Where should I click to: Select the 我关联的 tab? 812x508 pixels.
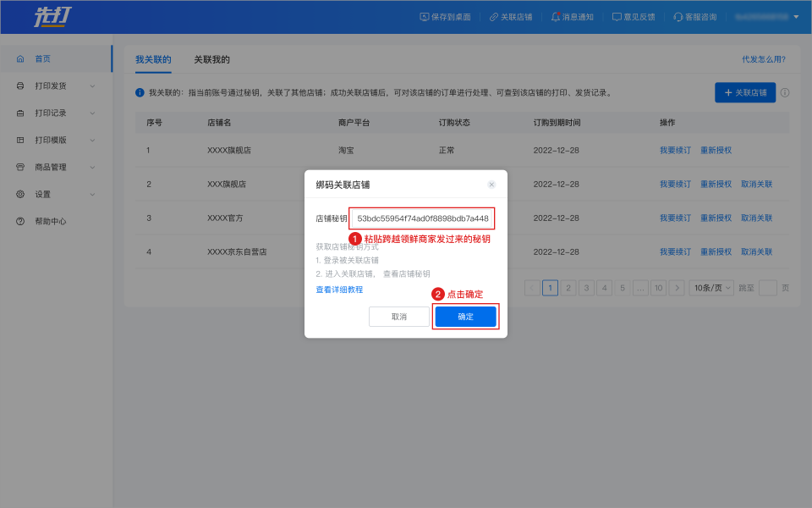153,60
